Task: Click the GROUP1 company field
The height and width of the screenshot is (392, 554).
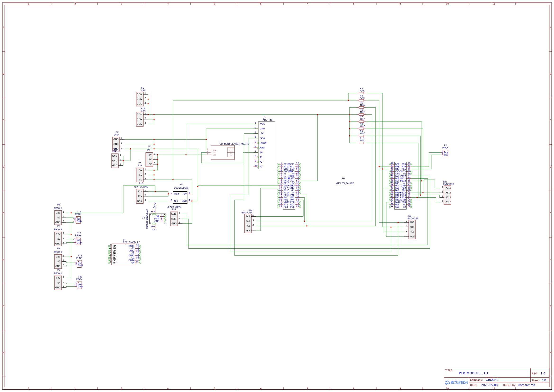Action: pyautogui.click(x=491, y=380)
